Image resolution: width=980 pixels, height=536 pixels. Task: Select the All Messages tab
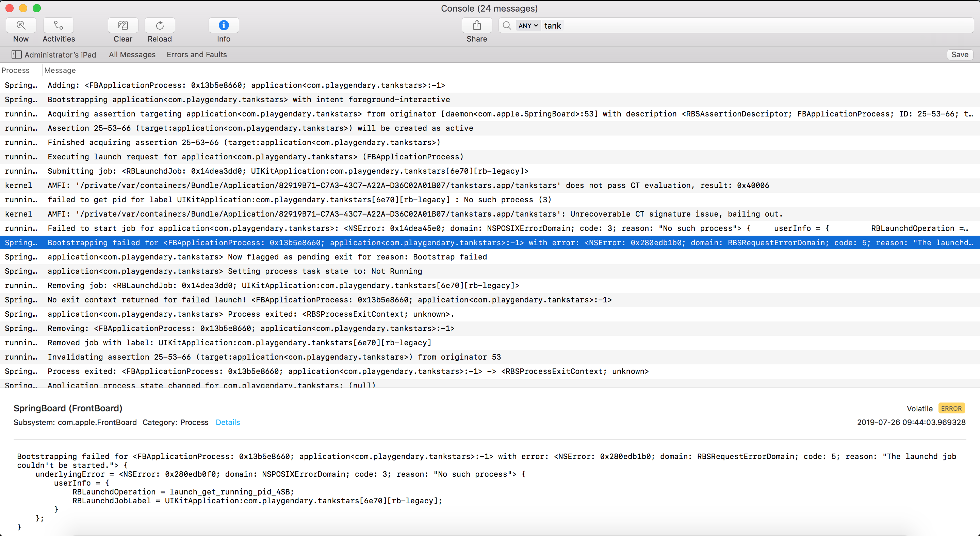132,54
